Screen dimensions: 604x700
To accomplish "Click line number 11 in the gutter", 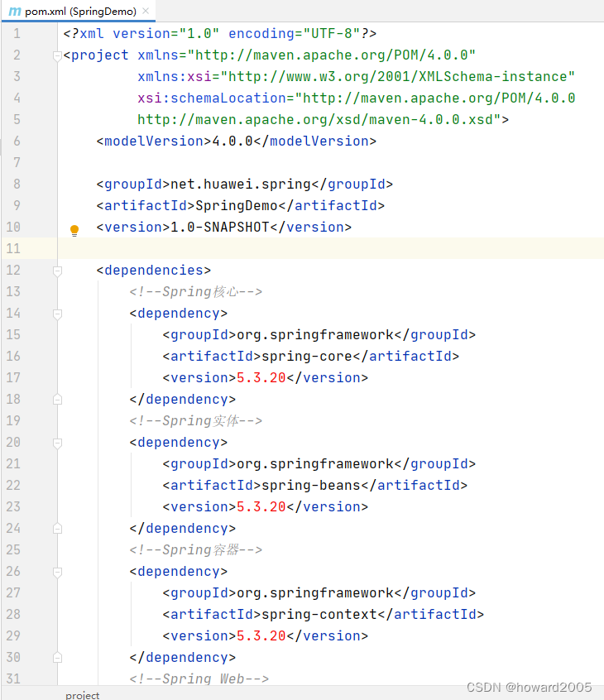I will click(13, 248).
